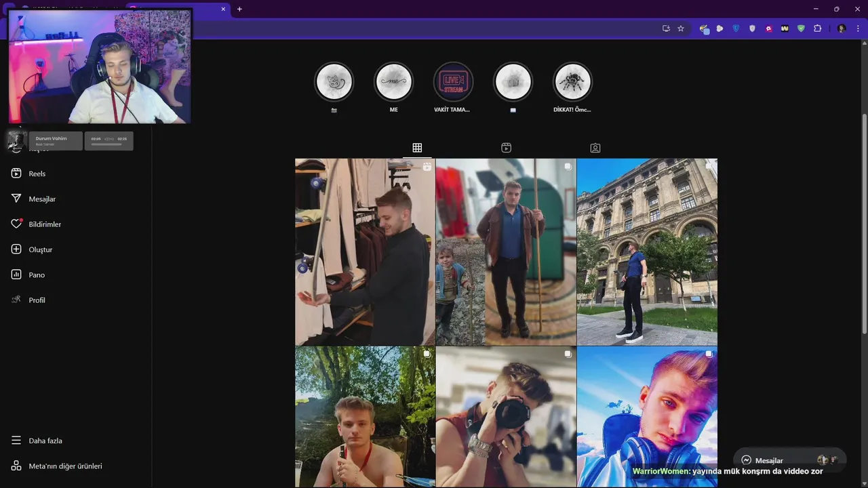Image resolution: width=868 pixels, height=488 pixels.
Task: Open the post of man by historic building
Action: point(647,252)
